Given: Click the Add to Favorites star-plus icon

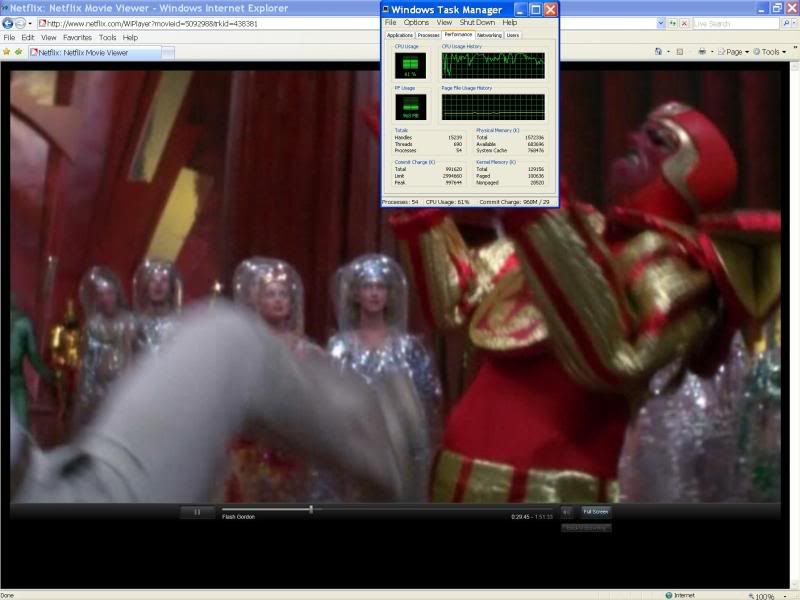Looking at the screenshot, I should point(19,52).
